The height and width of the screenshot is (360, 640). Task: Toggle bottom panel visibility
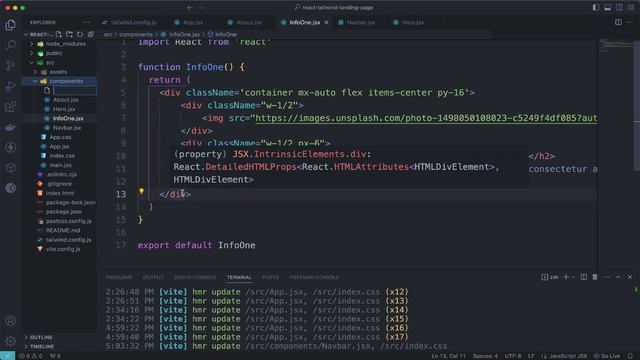click(607, 7)
